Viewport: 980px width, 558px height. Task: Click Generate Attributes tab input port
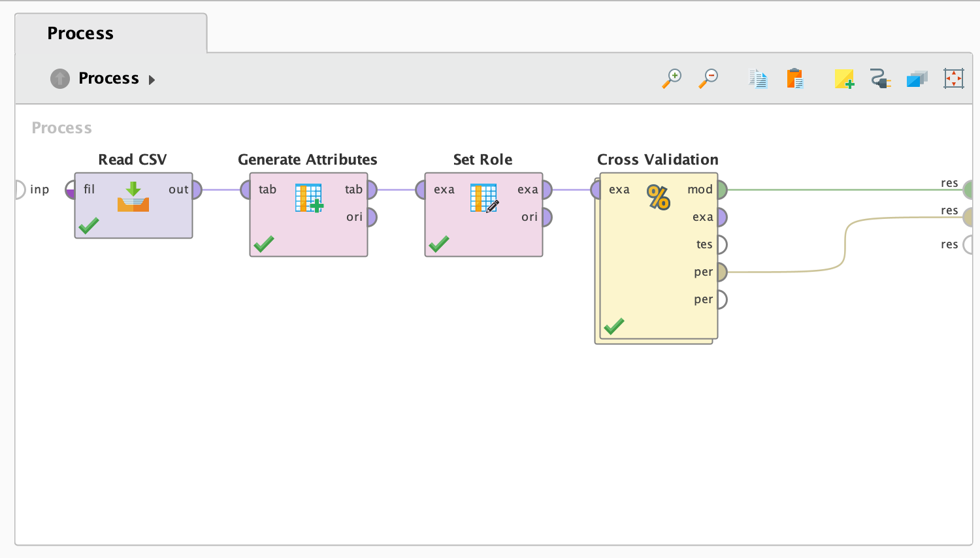tap(246, 190)
